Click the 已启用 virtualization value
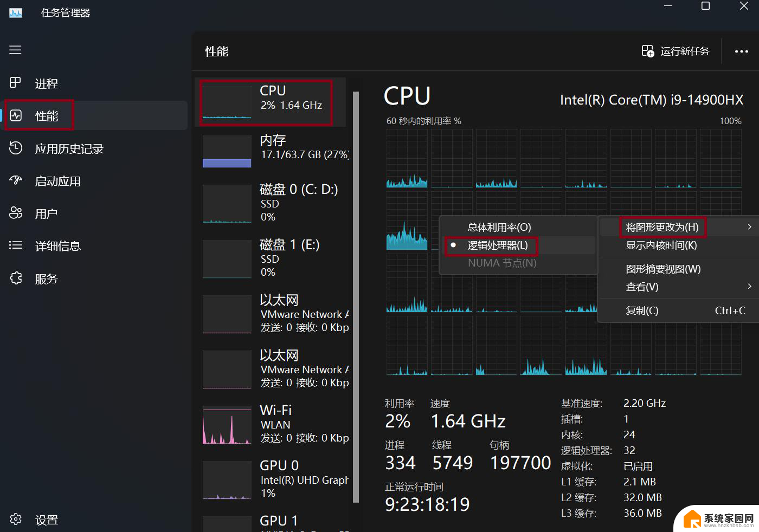 (x=638, y=466)
